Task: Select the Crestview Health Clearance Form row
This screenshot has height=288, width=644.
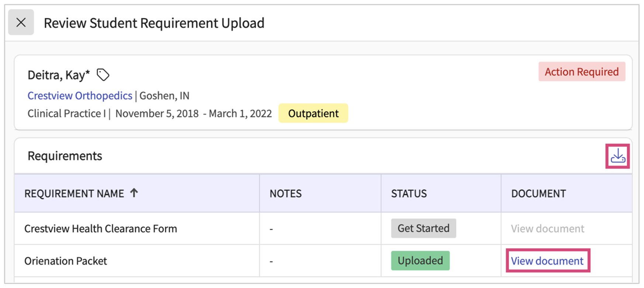Action: coord(100,229)
